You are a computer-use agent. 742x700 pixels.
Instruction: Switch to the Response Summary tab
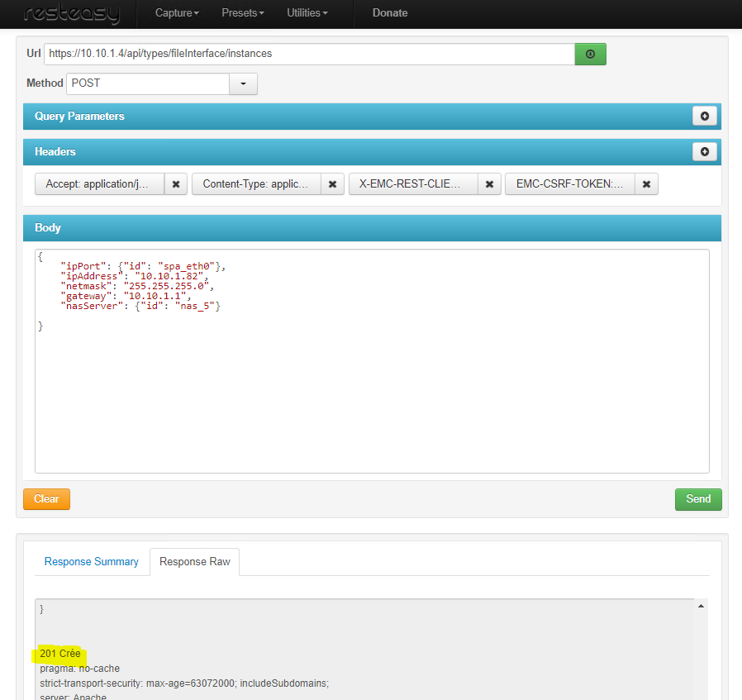tap(92, 562)
